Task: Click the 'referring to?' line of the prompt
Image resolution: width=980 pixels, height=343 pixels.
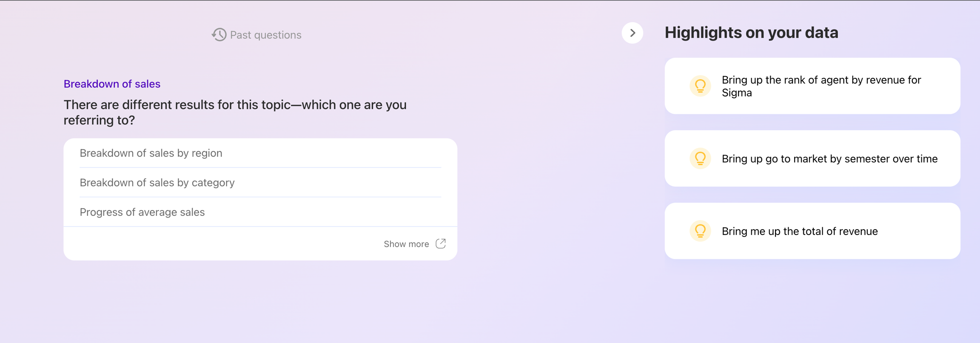Action: point(99,120)
